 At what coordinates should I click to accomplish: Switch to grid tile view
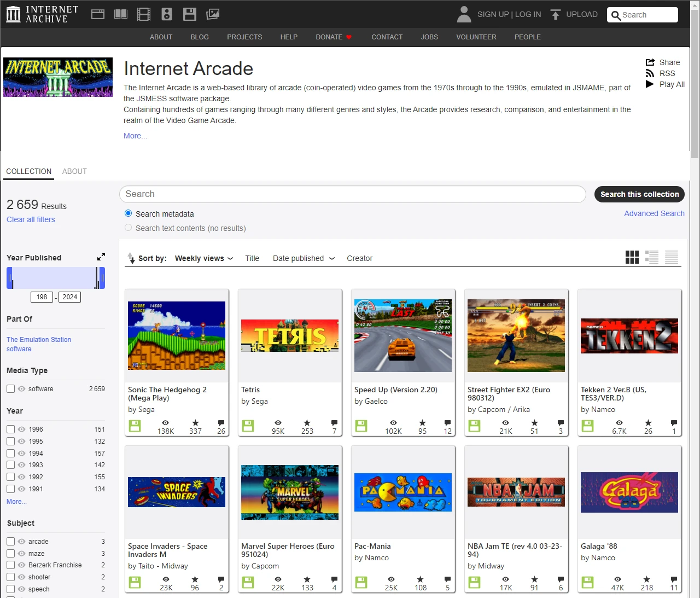(632, 257)
